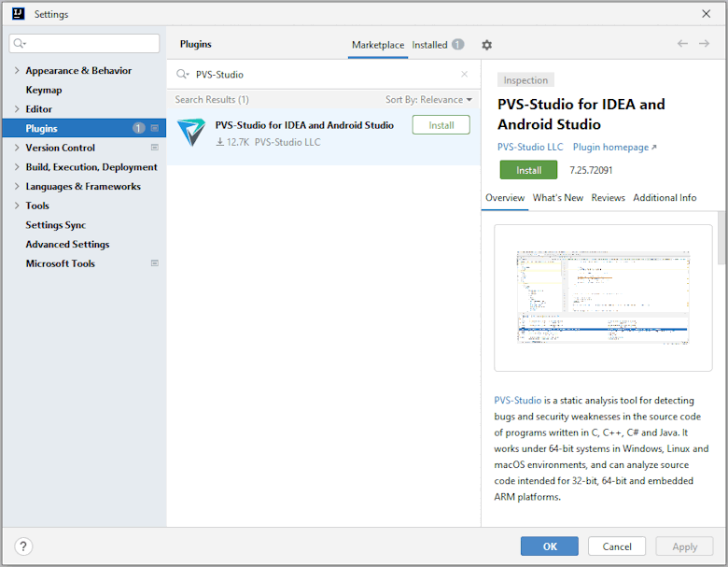This screenshot has height=567, width=728.
Task: Click the plugins gear settings icon
Action: tap(486, 45)
